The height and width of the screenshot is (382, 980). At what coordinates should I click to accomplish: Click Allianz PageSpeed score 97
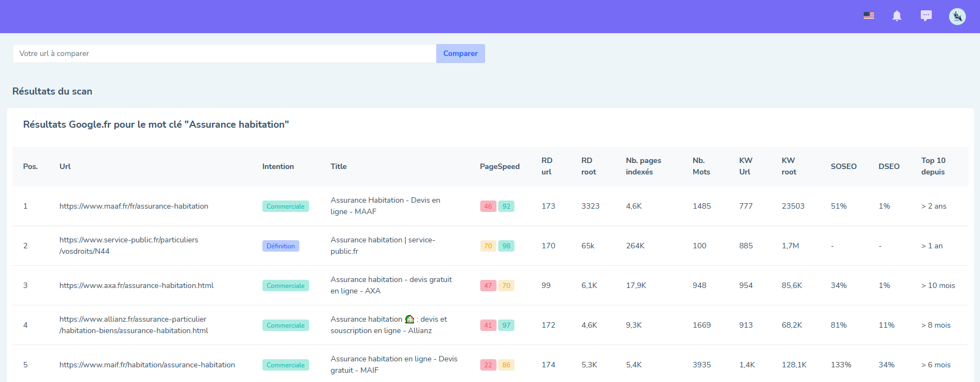point(506,325)
